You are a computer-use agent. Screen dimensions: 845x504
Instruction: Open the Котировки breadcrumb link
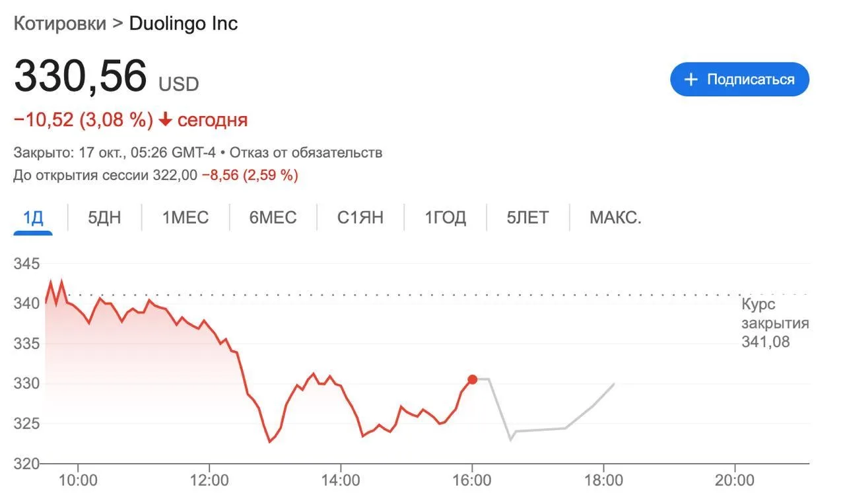coord(60,24)
